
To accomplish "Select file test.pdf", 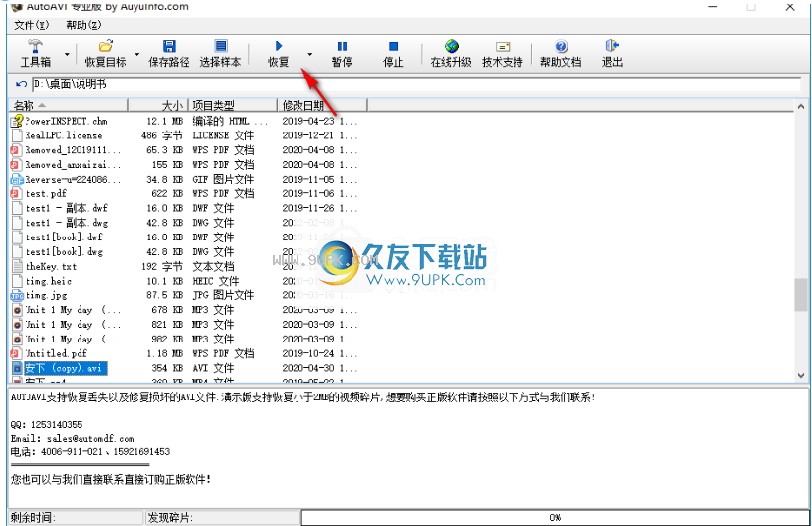I will tap(46, 193).
